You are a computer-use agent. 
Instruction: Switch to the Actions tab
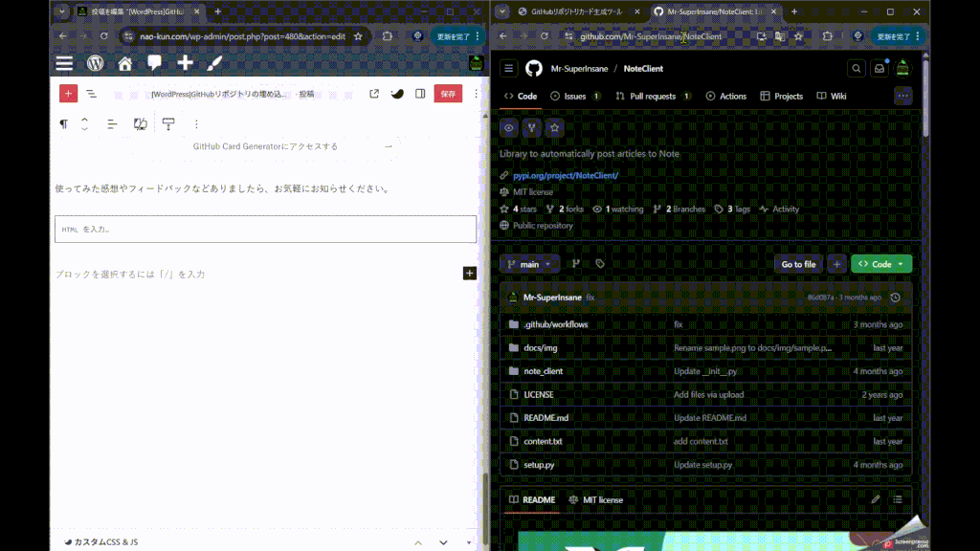point(726,97)
